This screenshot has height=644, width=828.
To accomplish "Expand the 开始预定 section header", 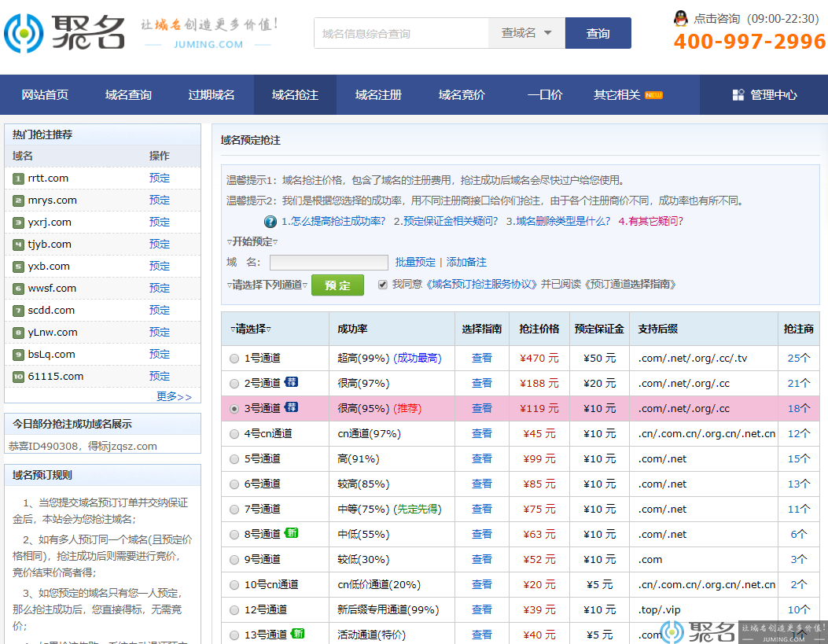I will click(252, 241).
